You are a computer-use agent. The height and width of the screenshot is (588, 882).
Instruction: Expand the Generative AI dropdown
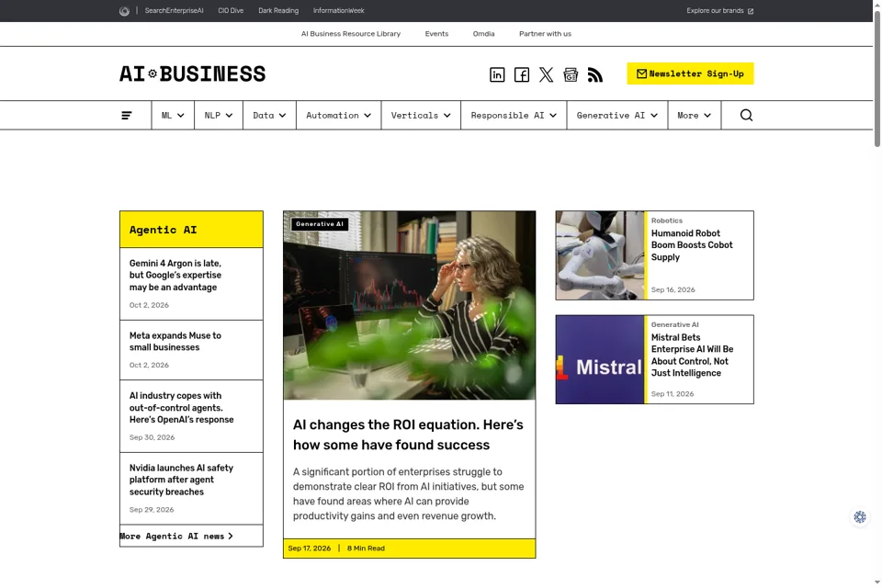click(x=617, y=116)
